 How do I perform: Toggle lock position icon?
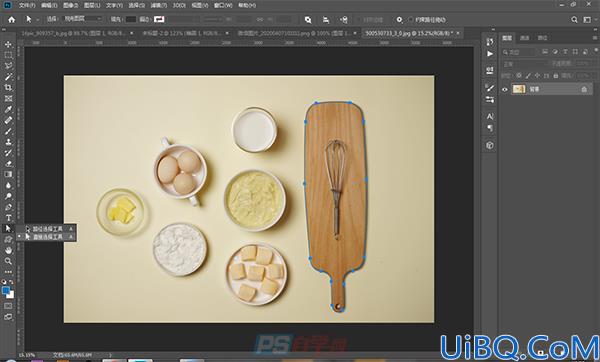click(x=538, y=76)
